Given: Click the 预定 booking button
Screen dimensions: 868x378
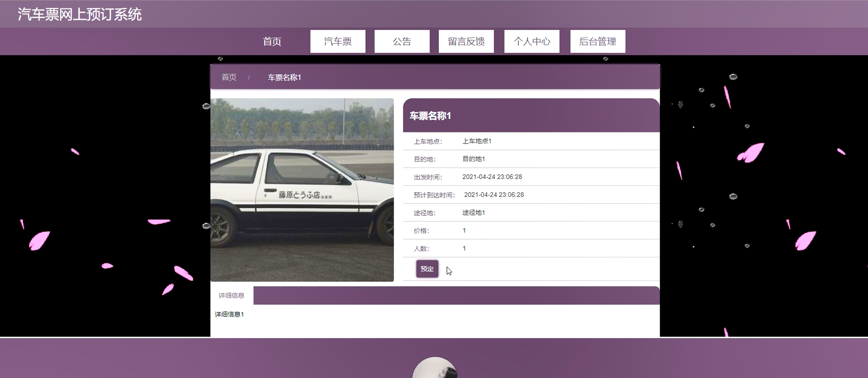Looking at the screenshot, I should pos(427,269).
